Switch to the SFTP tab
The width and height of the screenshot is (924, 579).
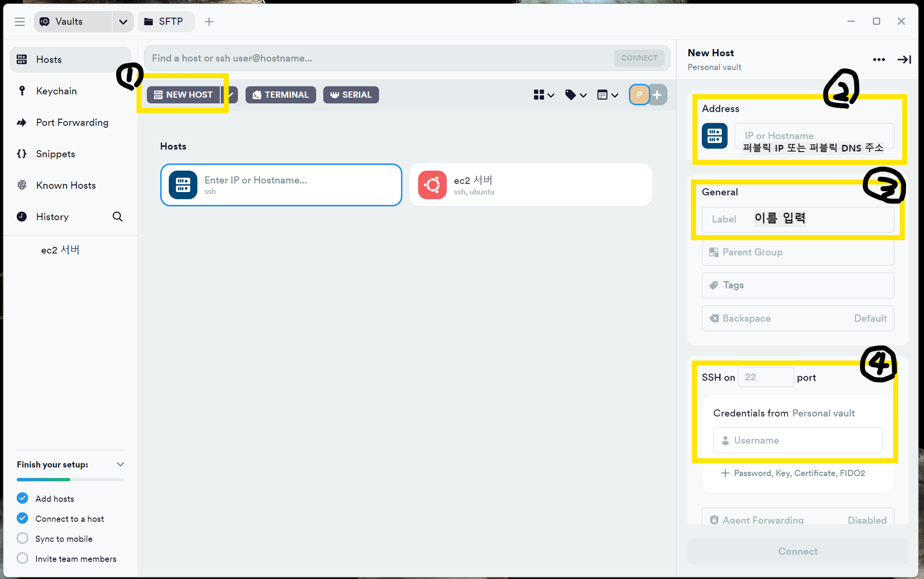pyautogui.click(x=166, y=21)
